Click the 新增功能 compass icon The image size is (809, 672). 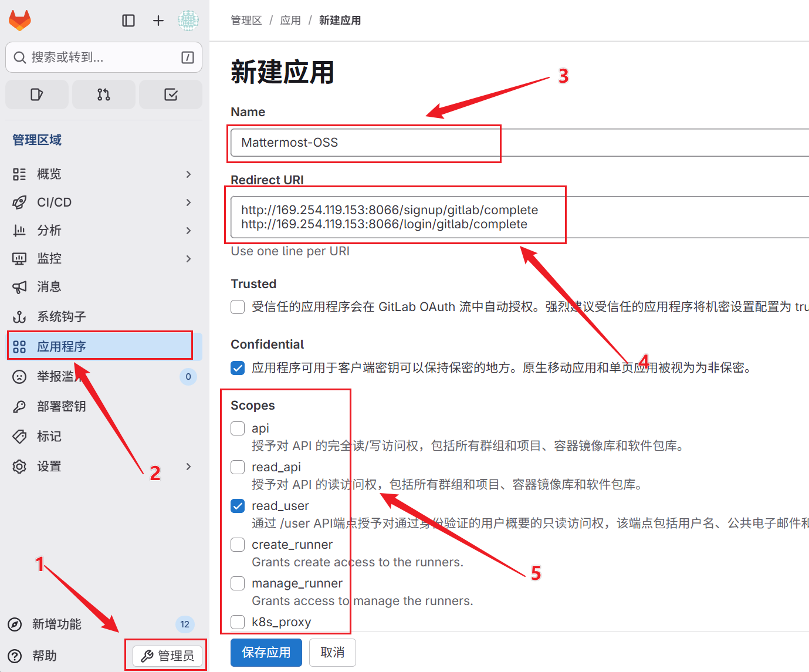[15, 624]
